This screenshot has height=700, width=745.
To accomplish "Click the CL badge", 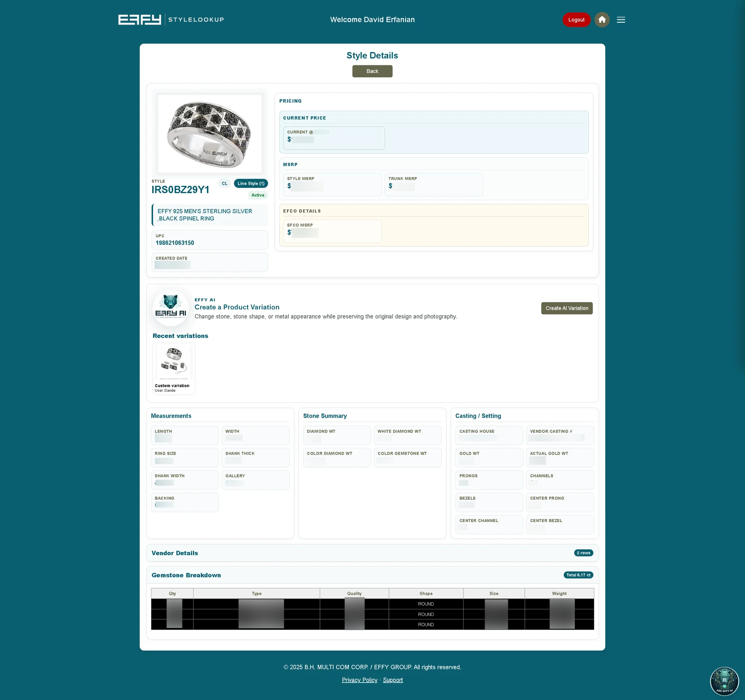I will pos(224,183).
